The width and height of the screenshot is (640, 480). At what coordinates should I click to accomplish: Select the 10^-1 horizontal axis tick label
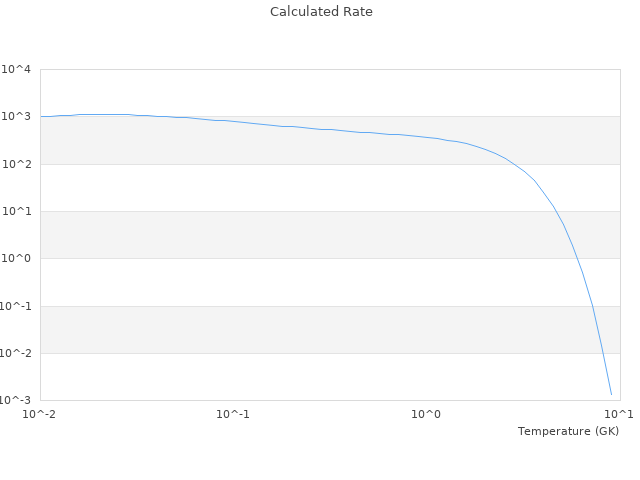pyautogui.click(x=233, y=414)
